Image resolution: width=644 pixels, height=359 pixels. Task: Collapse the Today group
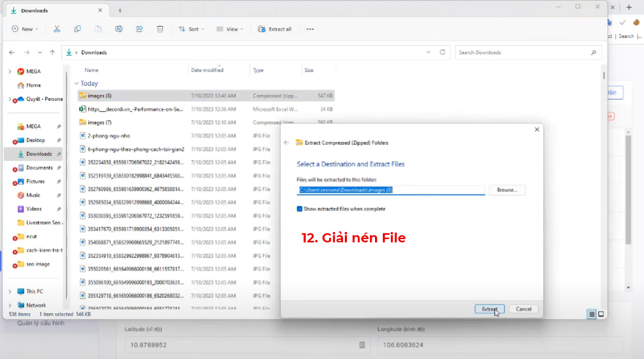[x=77, y=83]
